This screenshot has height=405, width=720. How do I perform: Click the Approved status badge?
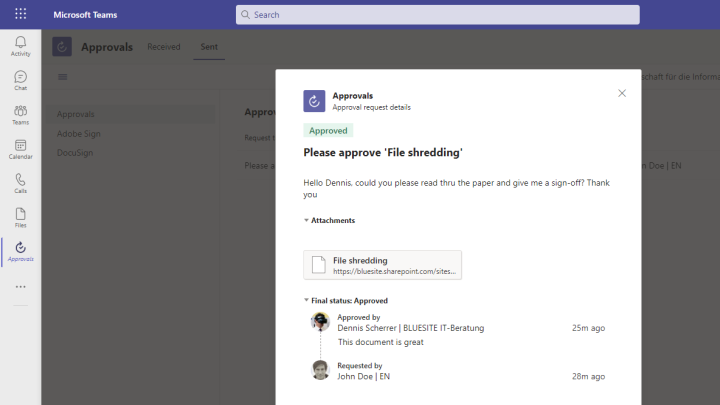coord(328,130)
